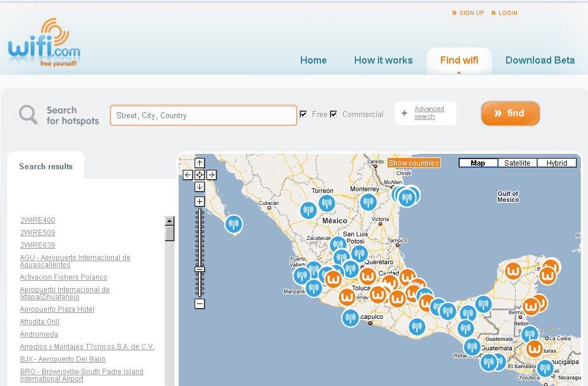The width and height of the screenshot is (588, 386).
Task: Click the blue hotspot marker under the Torreón label
Action: [326, 203]
